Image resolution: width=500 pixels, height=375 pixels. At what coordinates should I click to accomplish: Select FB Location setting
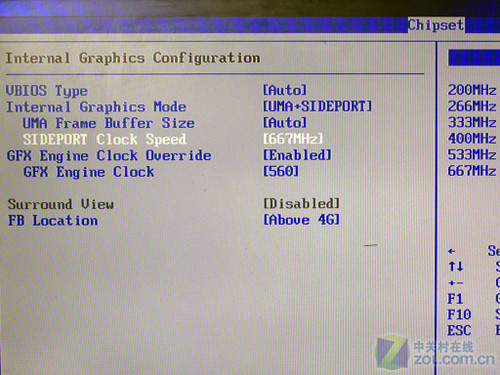pyautogui.click(x=53, y=221)
